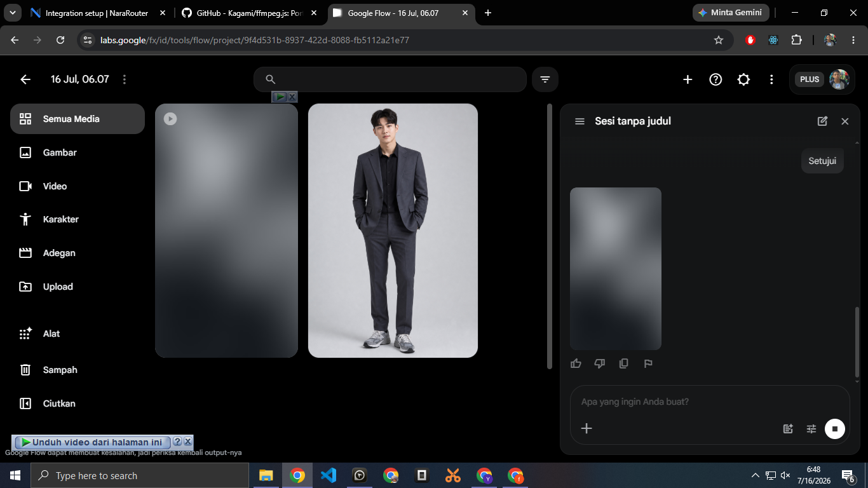Viewport: 868px width, 488px height.
Task: Open the help question-mark icon
Action: [715, 79]
